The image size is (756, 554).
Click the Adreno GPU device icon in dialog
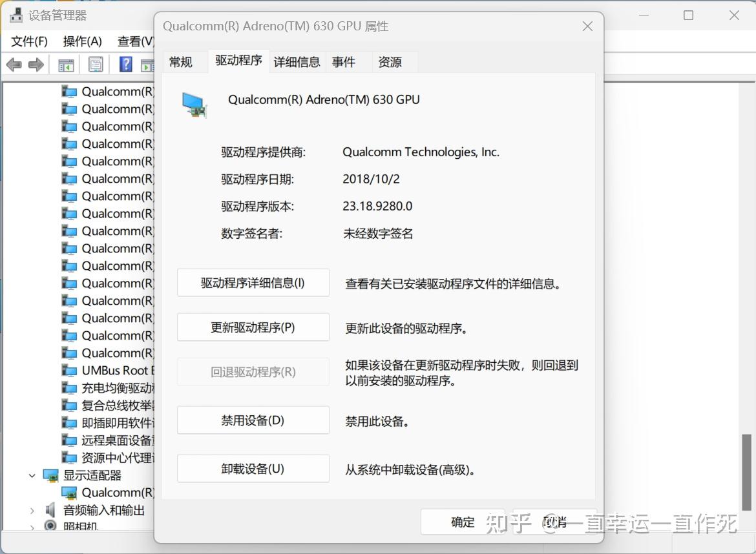194,105
